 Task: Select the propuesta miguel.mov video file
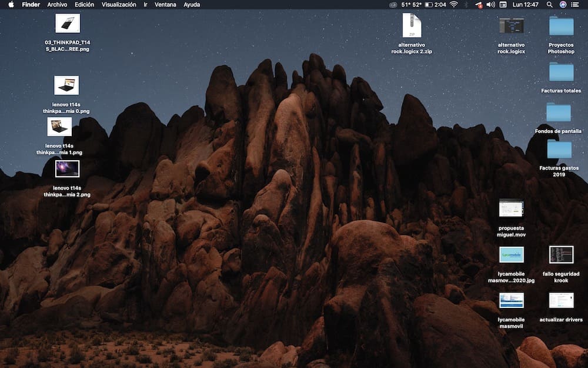coord(510,208)
